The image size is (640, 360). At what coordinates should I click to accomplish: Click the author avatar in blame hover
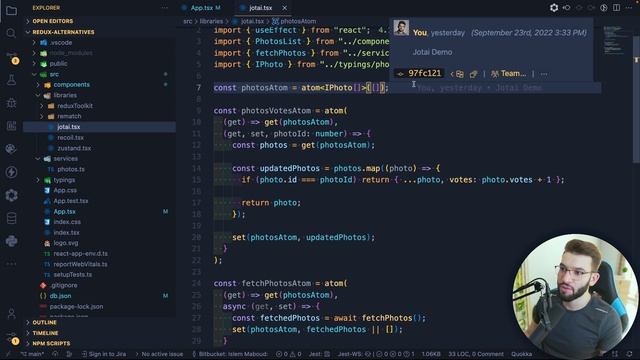(x=401, y=28)
